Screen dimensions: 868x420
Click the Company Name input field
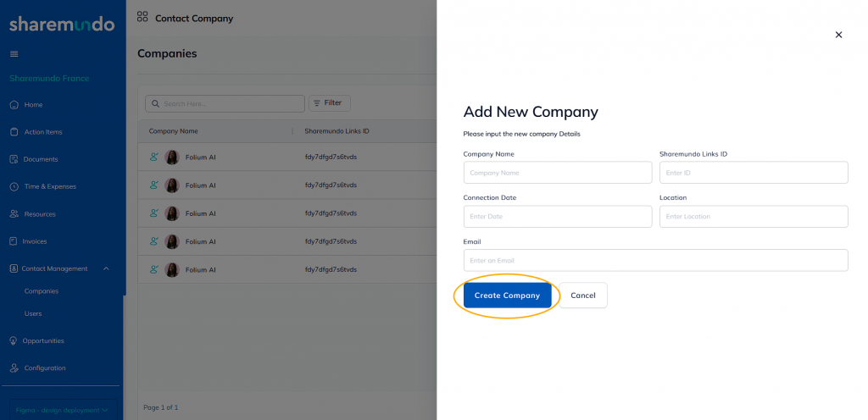(x=557, y=173)
